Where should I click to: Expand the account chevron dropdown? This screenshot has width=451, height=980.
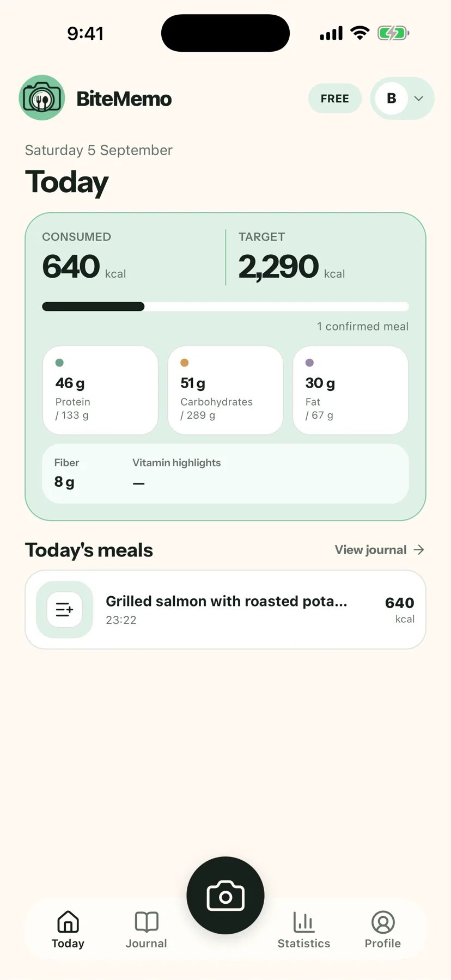(419, 99)
